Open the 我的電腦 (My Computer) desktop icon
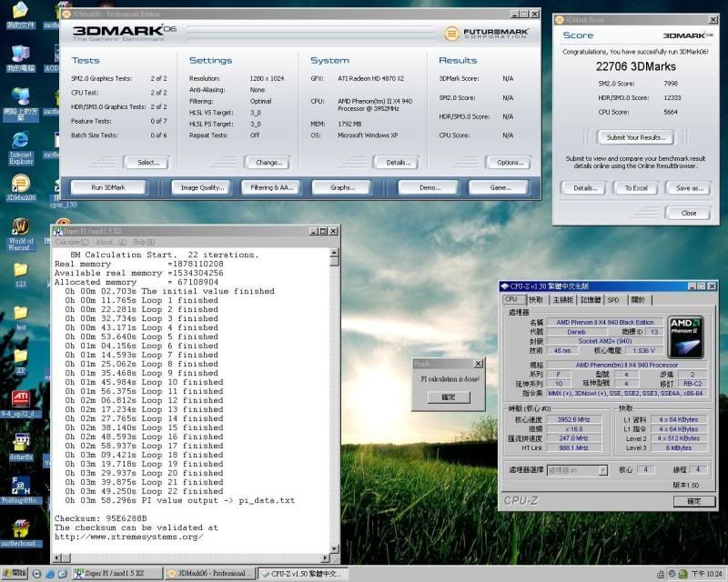The image size is (728, 582). [x=20, y=59]
